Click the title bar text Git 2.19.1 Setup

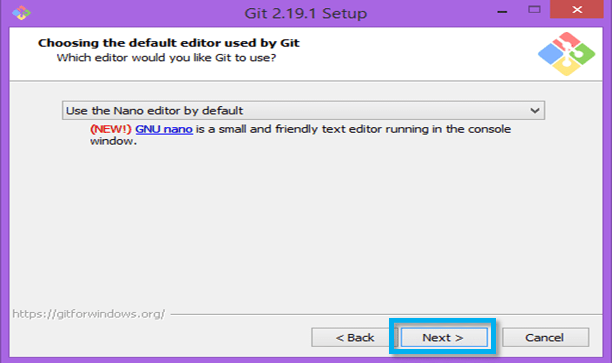pyautogui.click(x=305, y=13)
